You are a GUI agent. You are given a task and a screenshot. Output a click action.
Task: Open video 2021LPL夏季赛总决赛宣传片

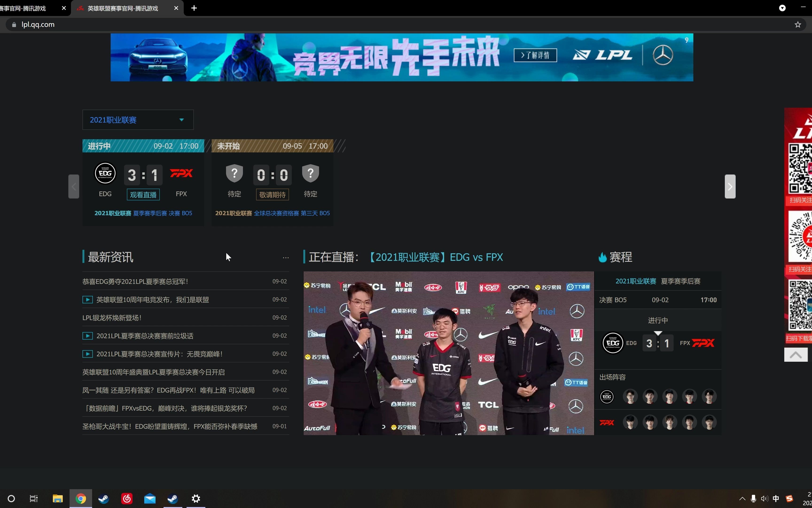[160, 354]
